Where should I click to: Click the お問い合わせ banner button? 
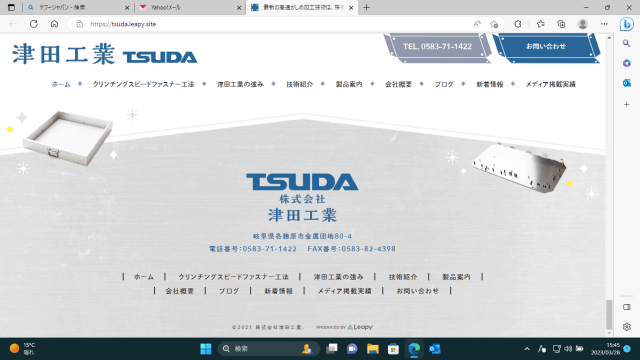tap(546, 47)
